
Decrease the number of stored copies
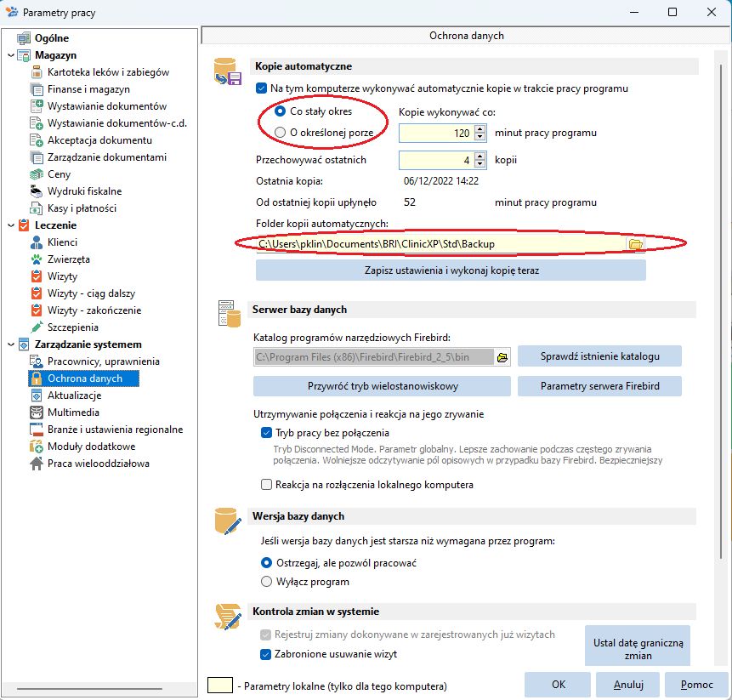479,164
